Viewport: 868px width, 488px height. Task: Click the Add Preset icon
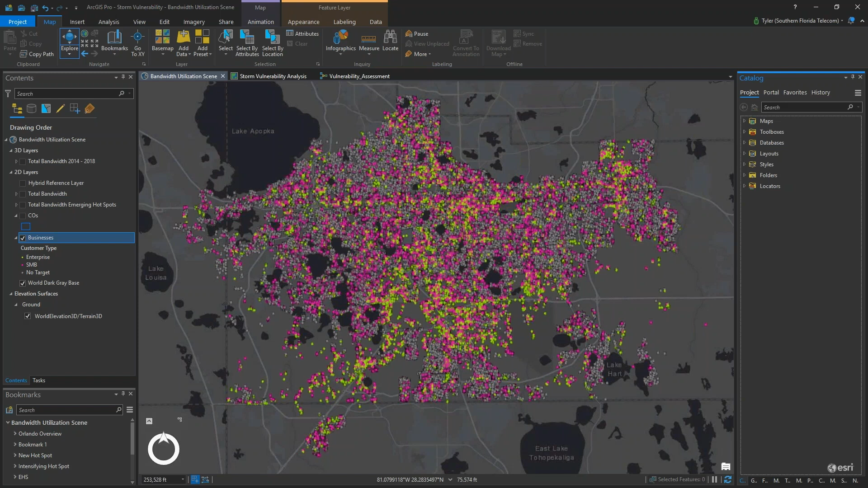202,37
